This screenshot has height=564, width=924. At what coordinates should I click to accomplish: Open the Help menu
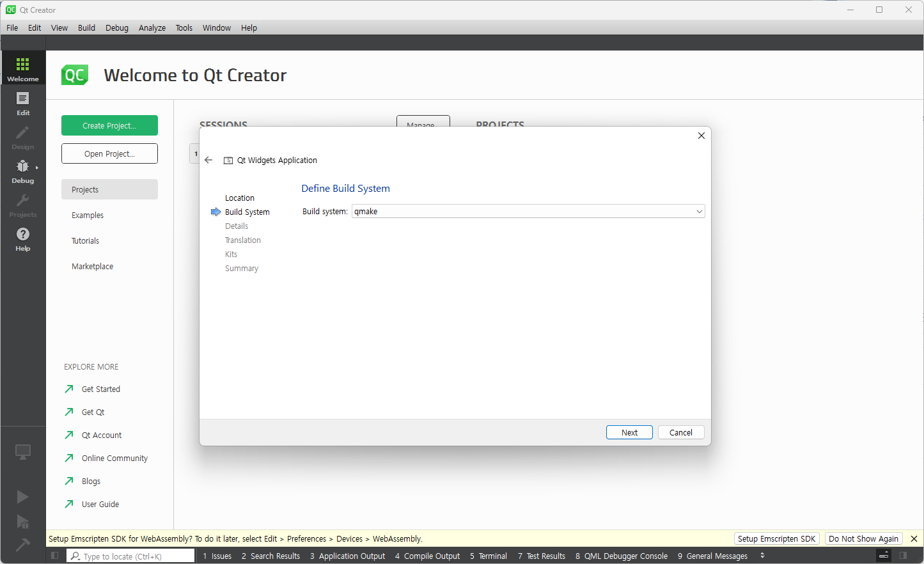(249, 27)
